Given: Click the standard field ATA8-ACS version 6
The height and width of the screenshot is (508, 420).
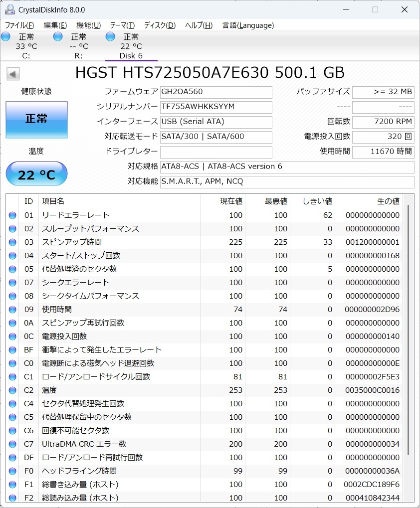Looking at the screenshot, I should 287,167.
